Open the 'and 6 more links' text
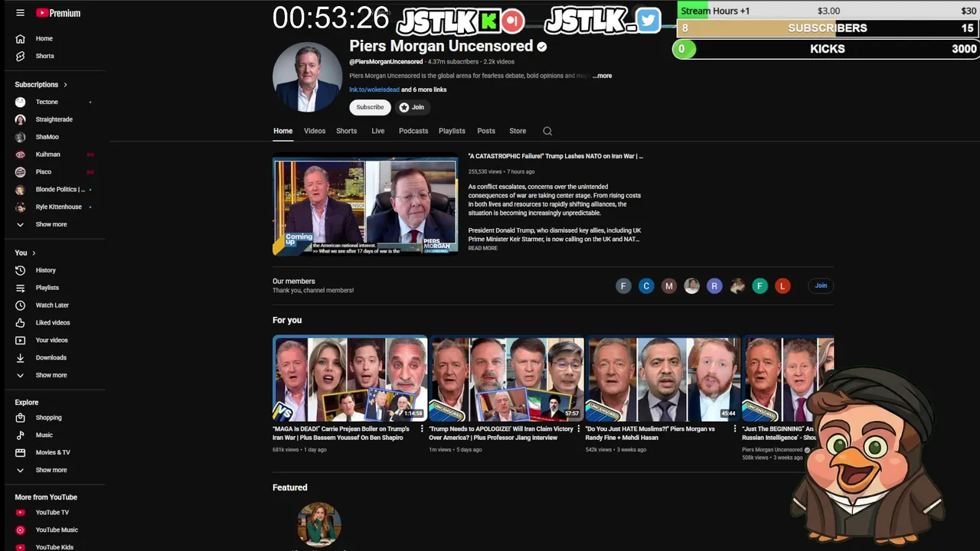 pos(424,90)
